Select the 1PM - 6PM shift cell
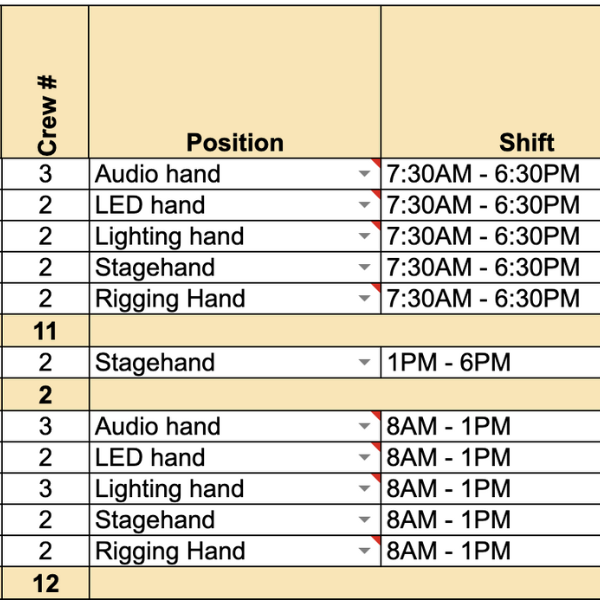Screen dimensions: 600x600 pyautogui.click(x=491, y=362)
